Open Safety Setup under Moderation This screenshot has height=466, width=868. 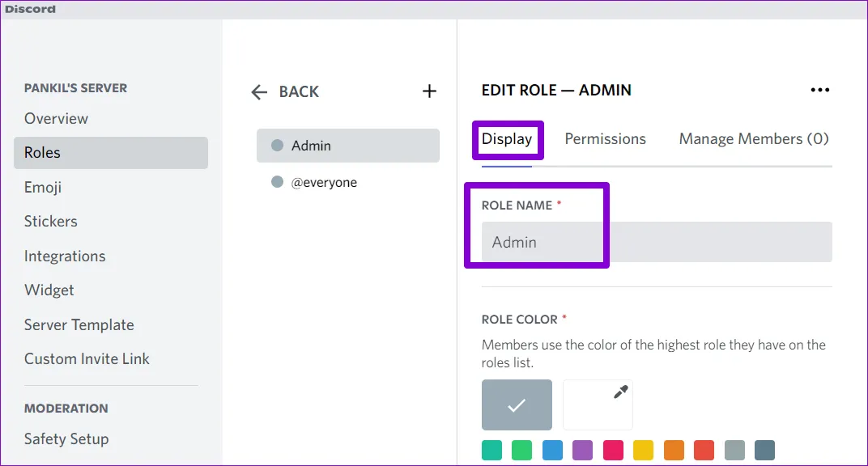tap(66, 438)
